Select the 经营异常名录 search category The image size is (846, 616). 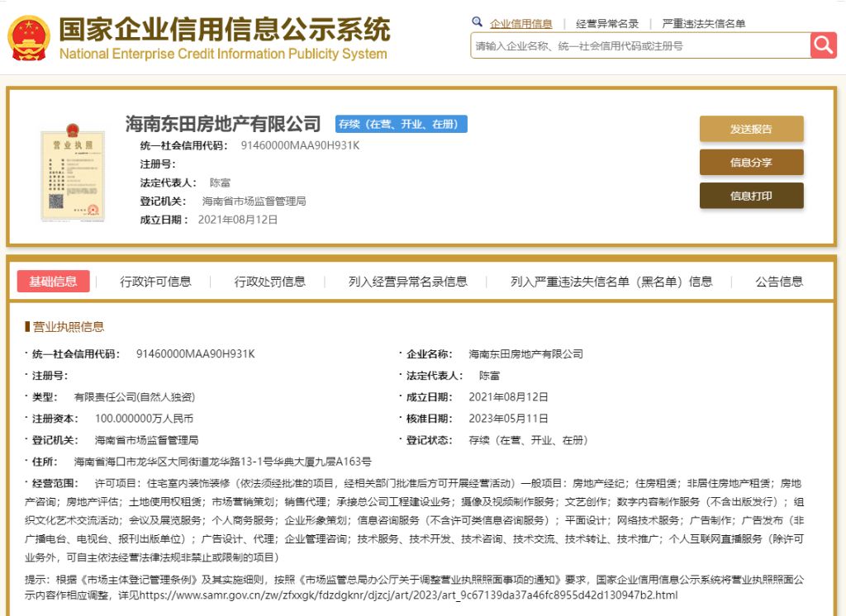[x=607, y=24]
